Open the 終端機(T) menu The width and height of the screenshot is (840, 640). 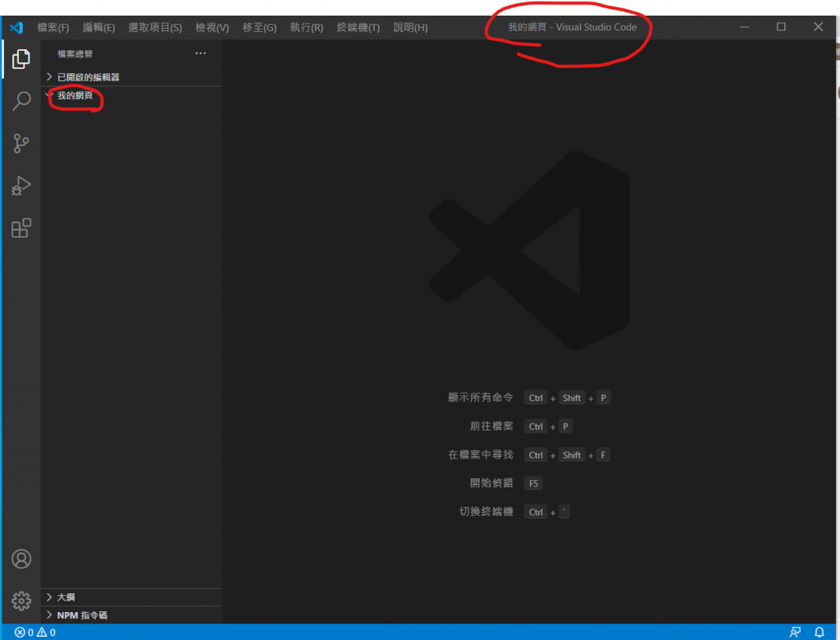[358, 27]
